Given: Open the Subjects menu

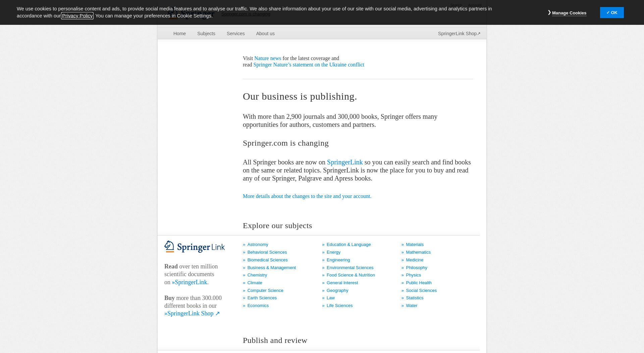Looking at the screenshot, I should pos(206,34).
